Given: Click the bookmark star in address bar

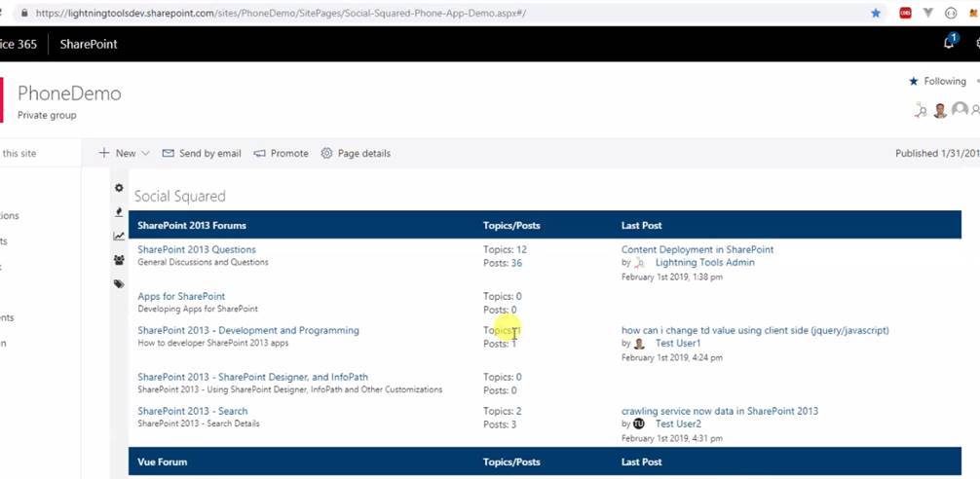Looking at the screenshot, I should click(x=876, y=13).
